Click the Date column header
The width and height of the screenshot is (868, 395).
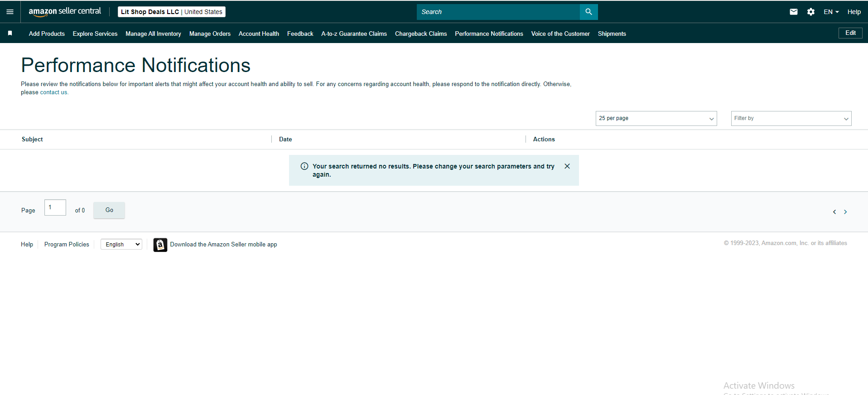285,139
